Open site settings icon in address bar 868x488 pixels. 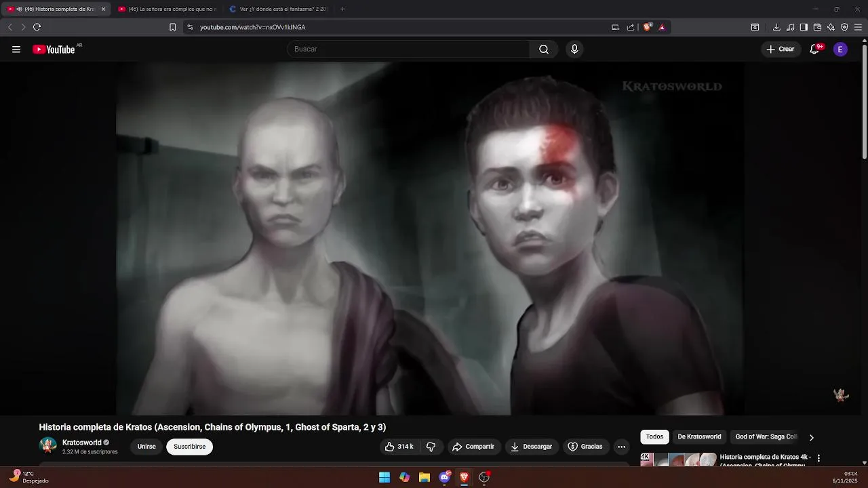click(190, 27)
